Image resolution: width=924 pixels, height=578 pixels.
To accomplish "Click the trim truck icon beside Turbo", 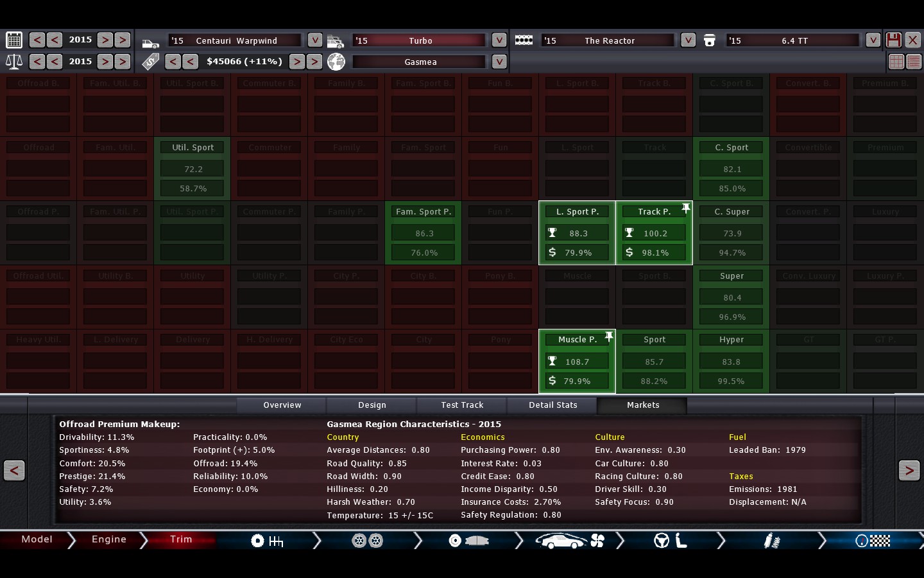I will click(336, 42).
